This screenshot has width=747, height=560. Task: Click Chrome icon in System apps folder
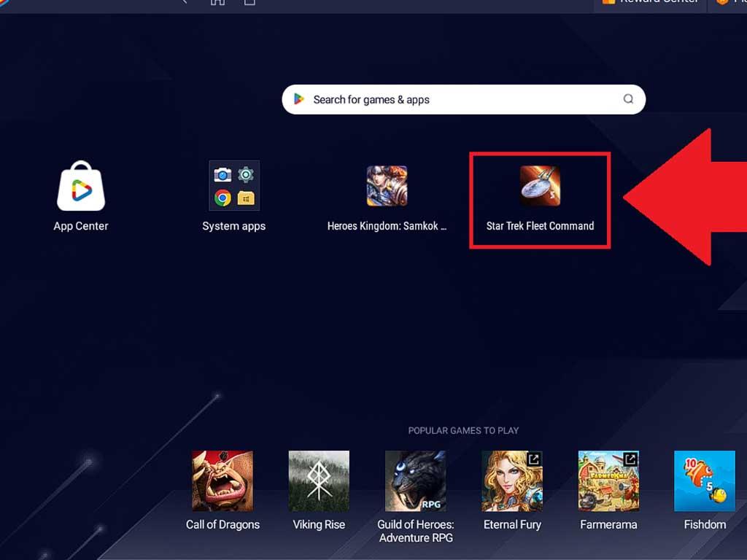coord(223,198)
